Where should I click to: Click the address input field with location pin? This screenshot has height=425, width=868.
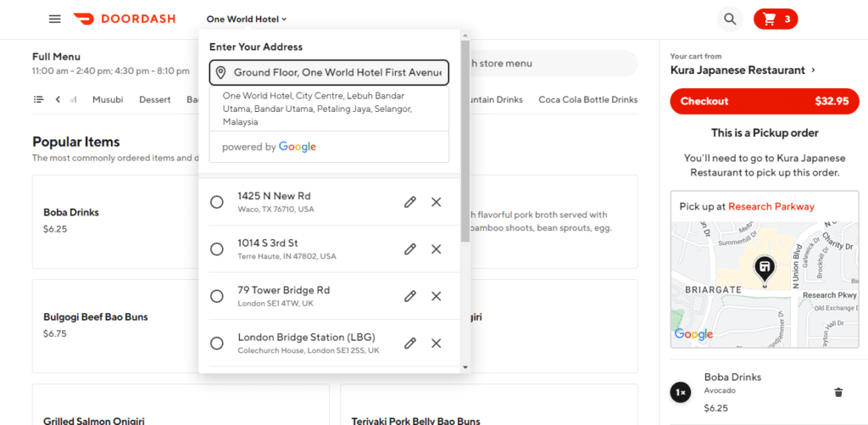click(330, 73)
